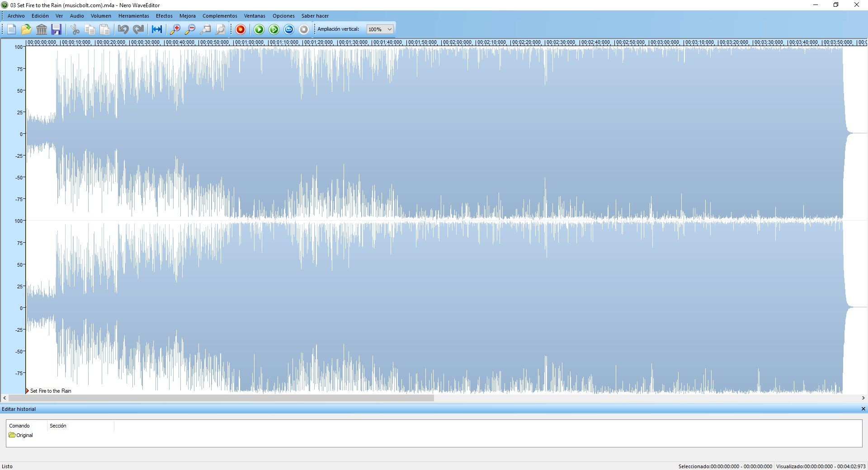868x470 pixels.
Task: Create a new file with the blank page icon
Action: [x=12, y=29]
